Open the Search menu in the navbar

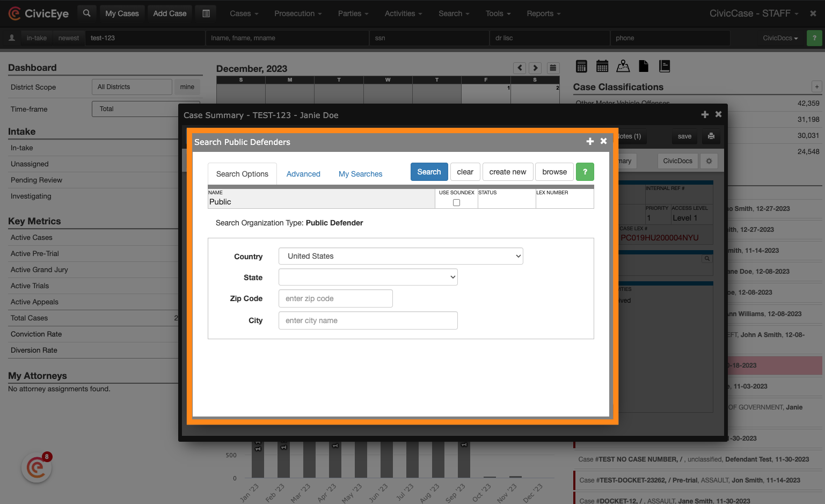coord(454,13)
